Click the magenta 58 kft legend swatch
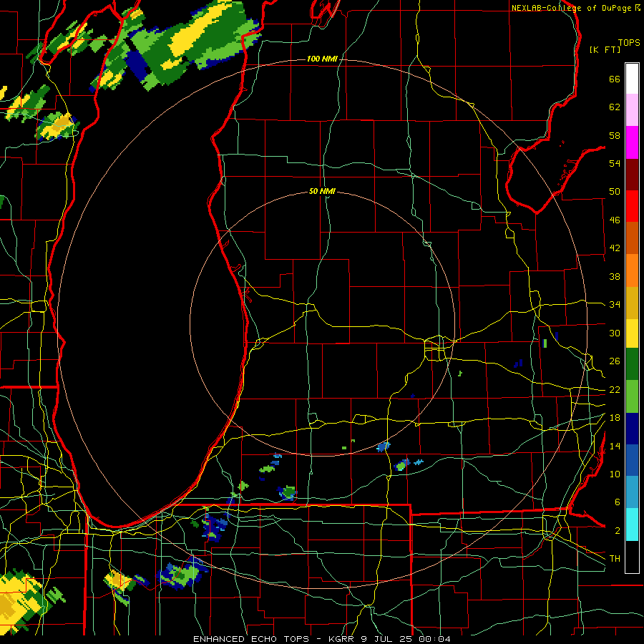This screenshot has height=644, width=644. coord(632,142)
